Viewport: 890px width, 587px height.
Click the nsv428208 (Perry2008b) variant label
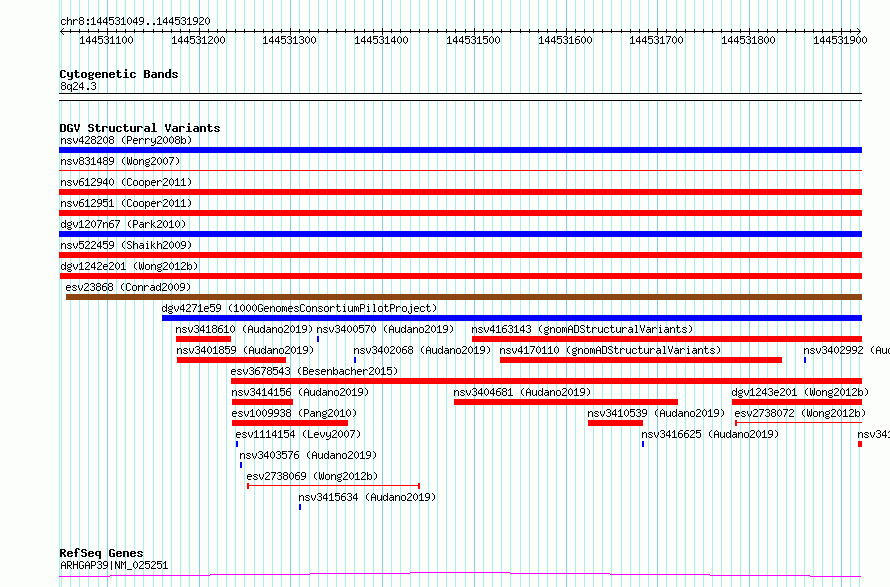pyautogui.click(x=126, y=140)
